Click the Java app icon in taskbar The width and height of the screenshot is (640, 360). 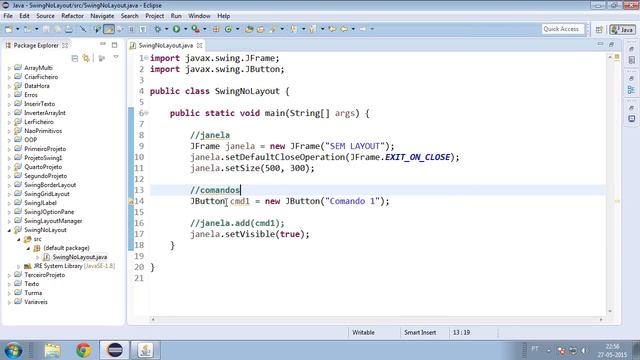tap(145, 350)
